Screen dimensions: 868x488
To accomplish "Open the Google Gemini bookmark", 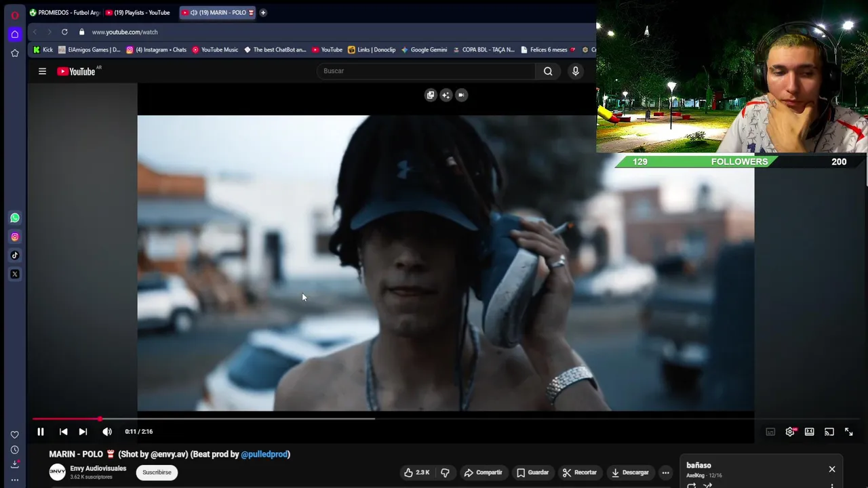I will click(424, 49).
